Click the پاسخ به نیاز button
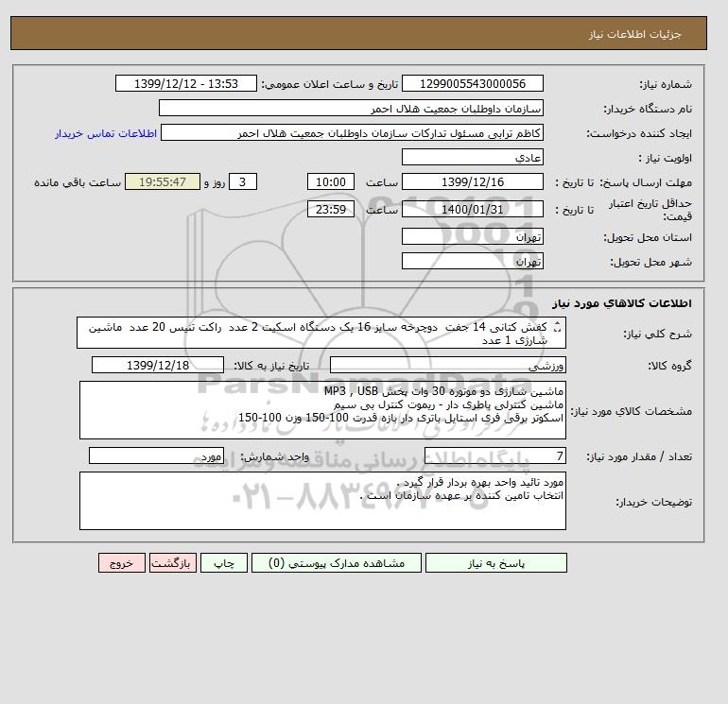The image size is (728, 704). click(495, 563)
